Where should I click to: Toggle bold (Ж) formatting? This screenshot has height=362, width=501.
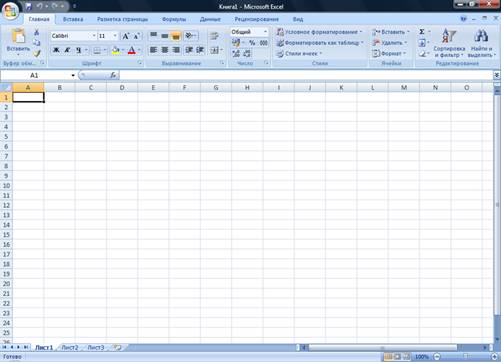[x=56, y=50]
